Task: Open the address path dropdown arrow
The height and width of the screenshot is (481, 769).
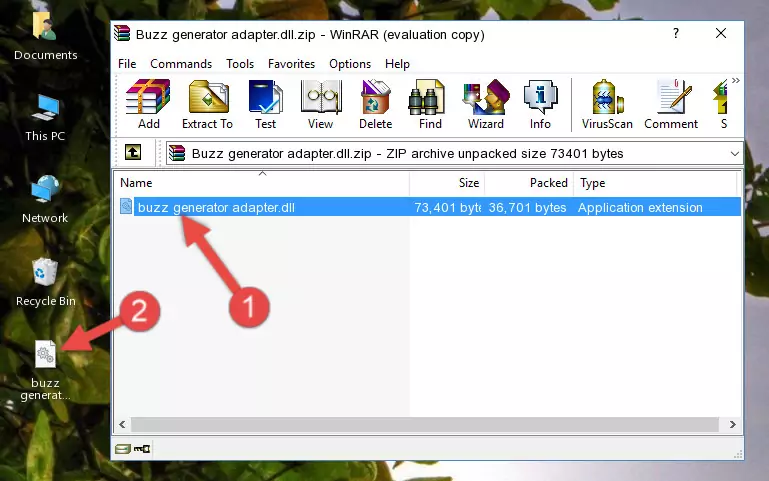Action: (x=734, y=153)
